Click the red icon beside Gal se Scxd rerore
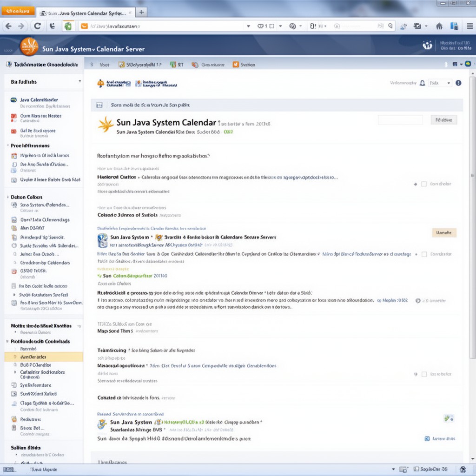 pos(13,131)
